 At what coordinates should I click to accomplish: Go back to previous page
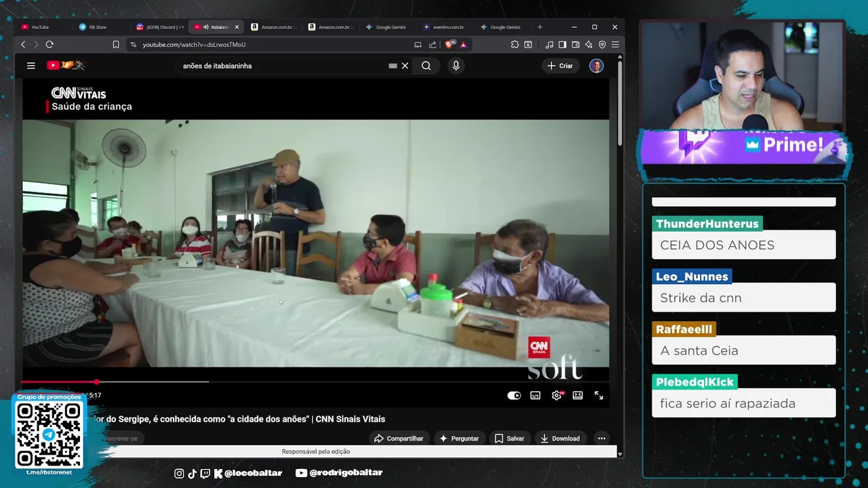23,45
